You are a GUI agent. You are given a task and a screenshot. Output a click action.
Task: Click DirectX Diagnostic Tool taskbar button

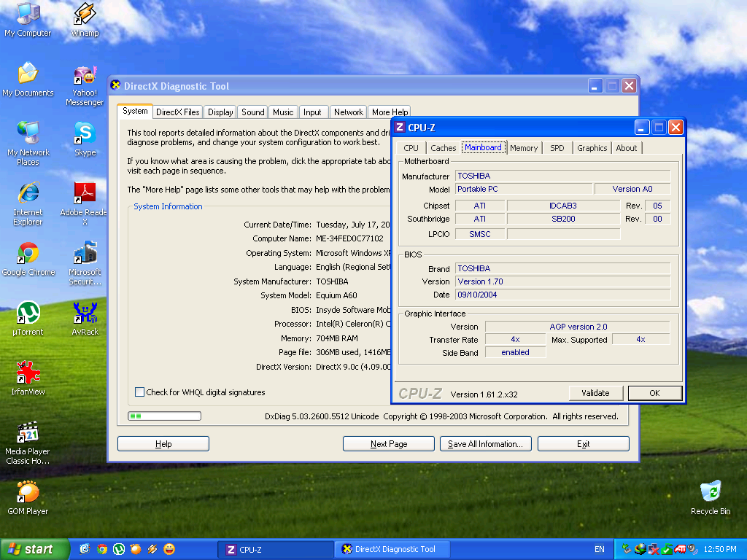click(x=392, y=549)
